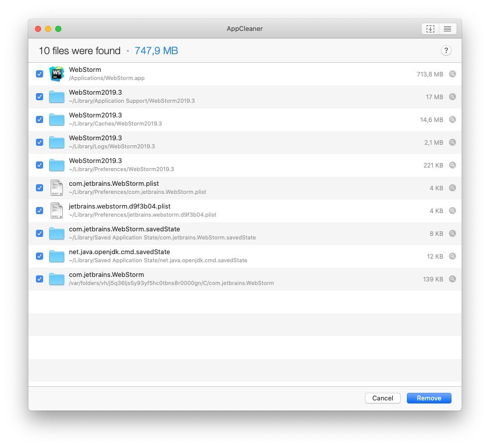The image size is (490, 448).
Task: Reveal the 17 MB Application Support folder
Action: click(452, 97)
